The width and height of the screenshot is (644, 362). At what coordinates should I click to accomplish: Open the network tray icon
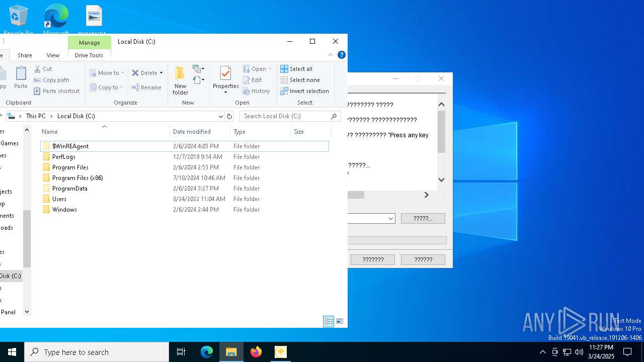[567, 352]
